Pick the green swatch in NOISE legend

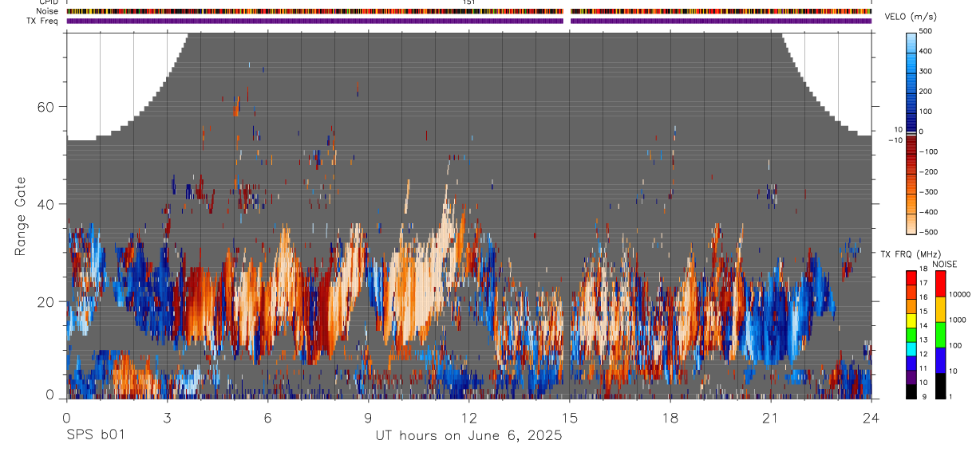[940, 335]
